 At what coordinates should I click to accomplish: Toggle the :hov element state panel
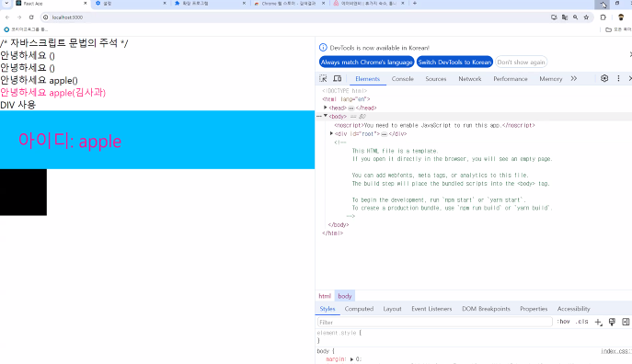564,322
